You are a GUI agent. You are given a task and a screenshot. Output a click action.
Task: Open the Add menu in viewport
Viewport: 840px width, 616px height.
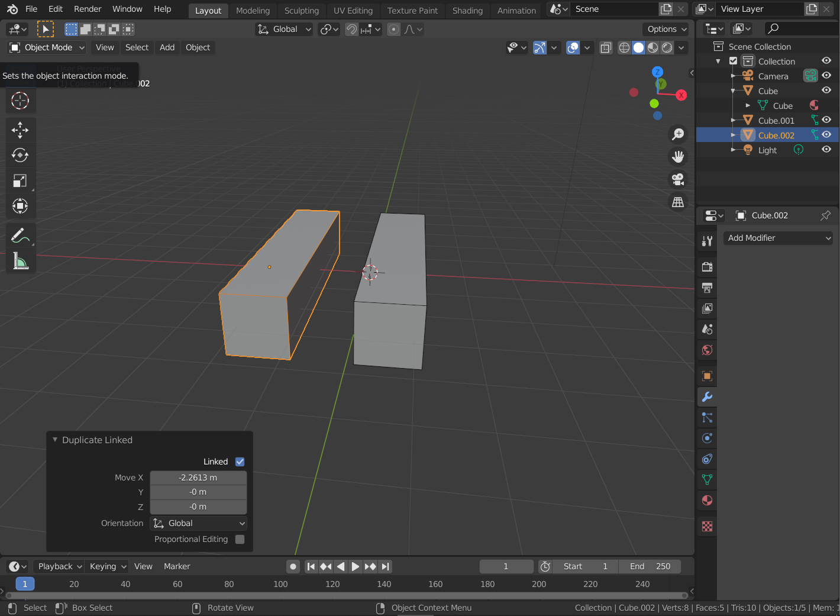pyautogui.click(x=167, y=47)
